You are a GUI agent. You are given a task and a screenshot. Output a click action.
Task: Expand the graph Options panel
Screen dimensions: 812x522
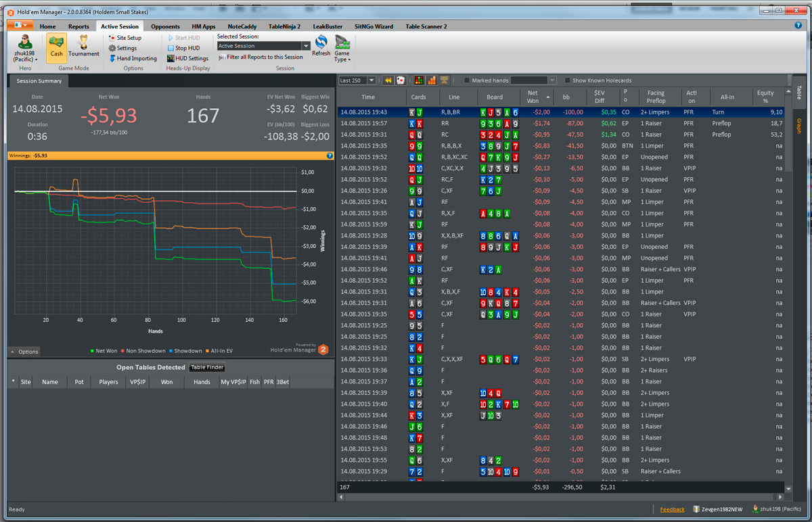(24, 352)
